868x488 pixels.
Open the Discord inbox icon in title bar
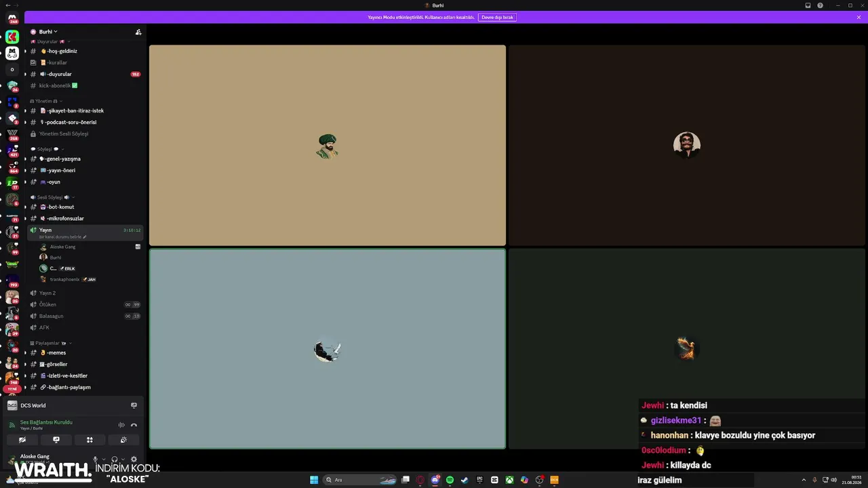808,5
